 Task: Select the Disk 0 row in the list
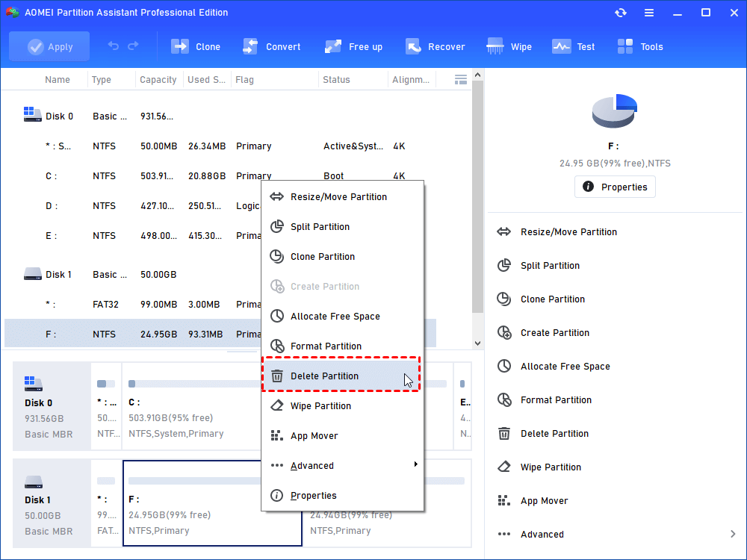point(220,116)
